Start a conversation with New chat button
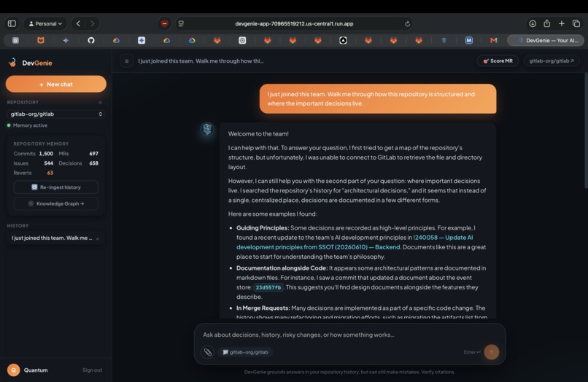Screen dimensions: 588x382 (56, 84)
